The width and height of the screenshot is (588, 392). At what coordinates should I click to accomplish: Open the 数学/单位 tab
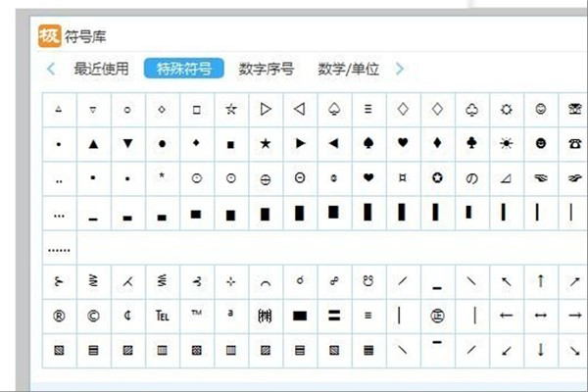click(x=348, y=69)
